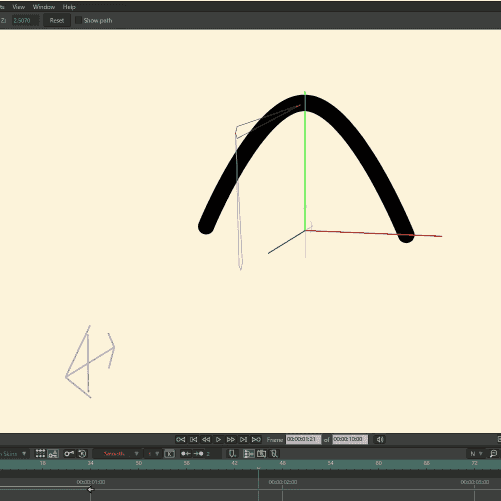501x501 pixels.
Task: Click the 00:00:01:00 time marker
Action: point(91,482)
